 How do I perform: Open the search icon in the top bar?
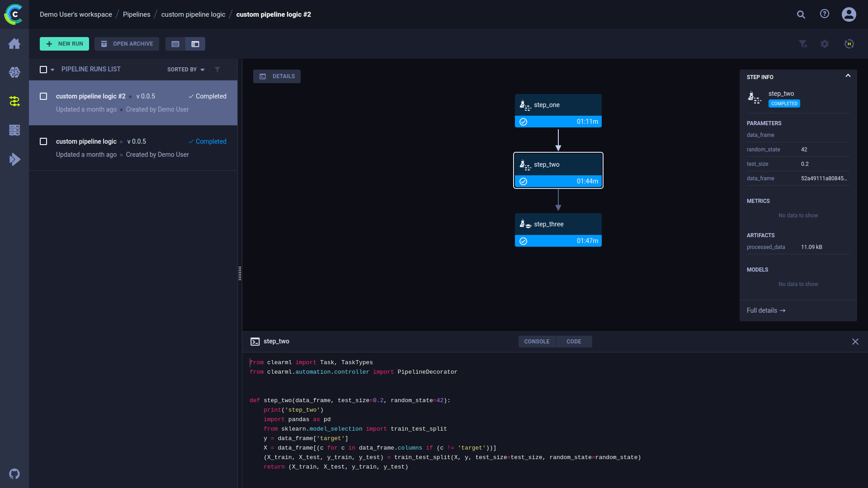pyautogui.click(x=801, y=14)
